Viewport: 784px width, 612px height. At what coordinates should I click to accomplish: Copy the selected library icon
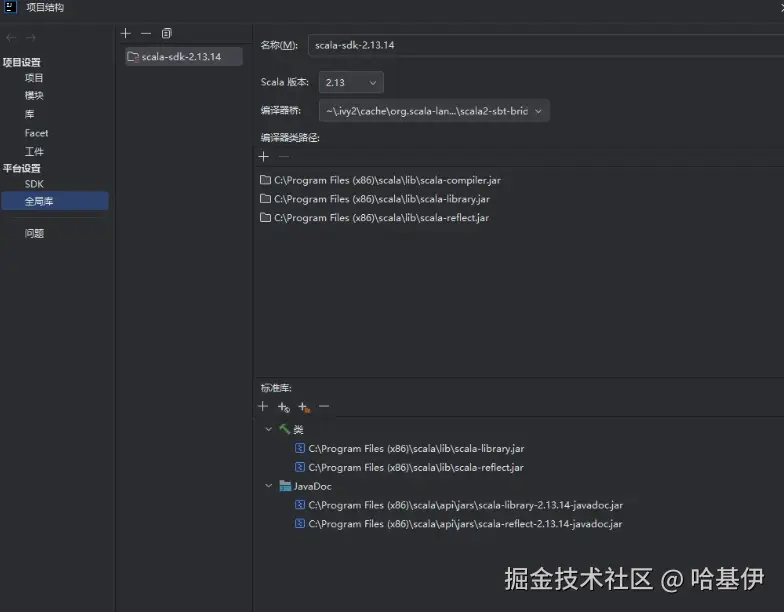coord(166,34)
